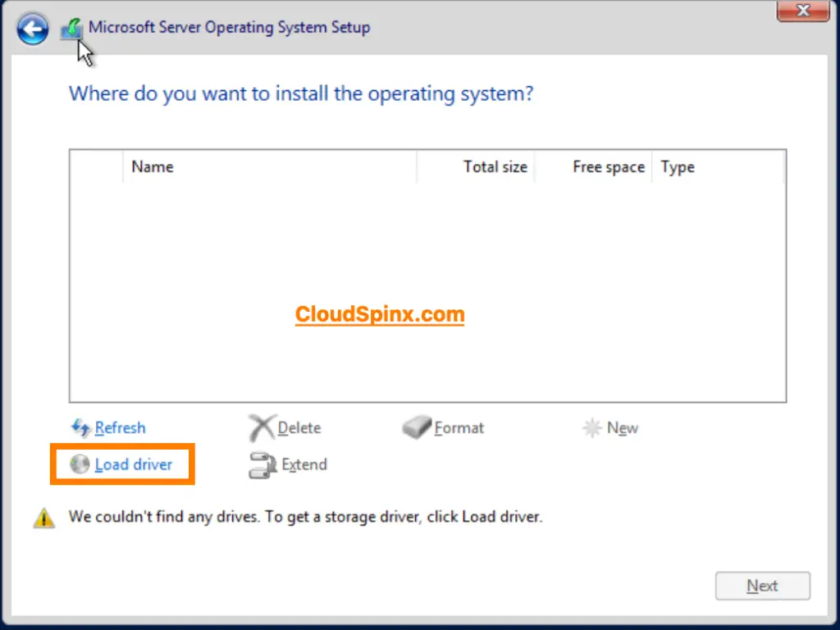This screenshot has width=840, height=630.
Task: Click the Format drive icon
Action: (x=418, y=427)
